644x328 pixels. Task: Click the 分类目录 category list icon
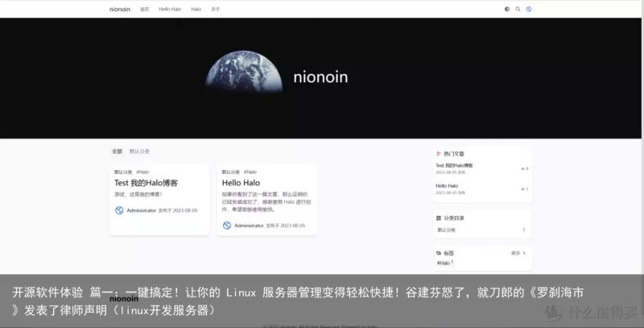pos(438,218)
